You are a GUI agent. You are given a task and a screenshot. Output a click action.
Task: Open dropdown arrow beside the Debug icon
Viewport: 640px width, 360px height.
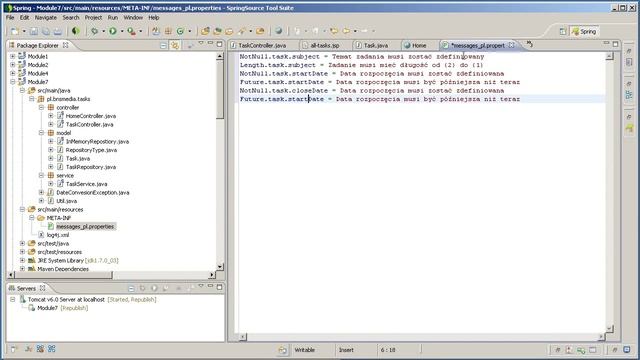(x=103, y=31)
